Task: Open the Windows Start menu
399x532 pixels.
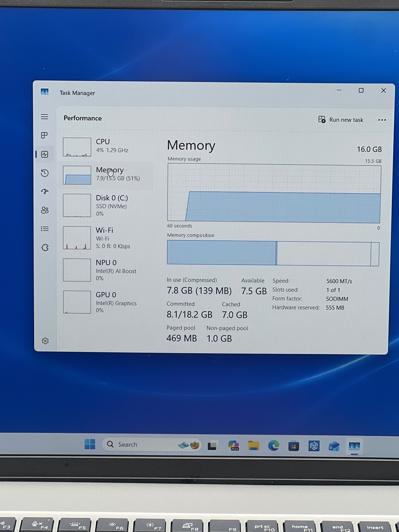Action: (90, 444)
